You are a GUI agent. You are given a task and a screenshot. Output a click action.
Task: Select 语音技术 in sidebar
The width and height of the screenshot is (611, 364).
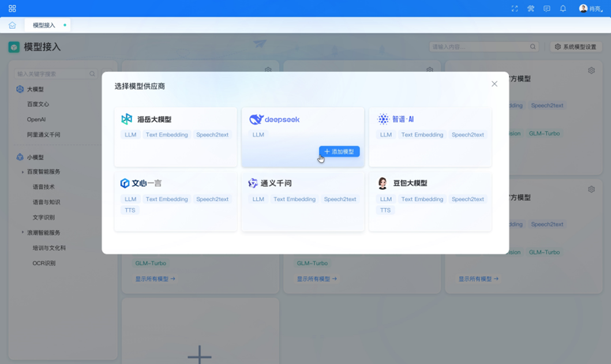click(43, 187)
